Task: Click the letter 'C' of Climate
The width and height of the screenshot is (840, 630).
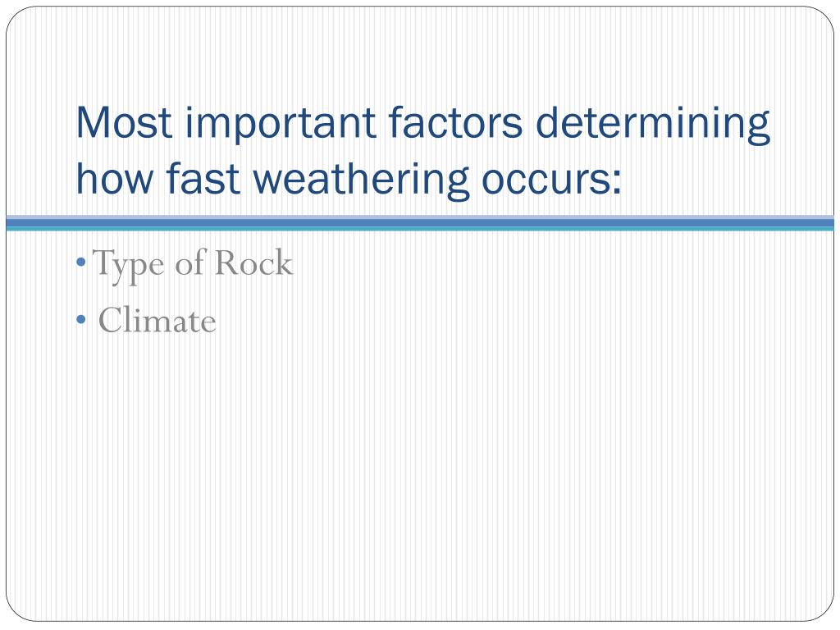Action: click(109, 321)
